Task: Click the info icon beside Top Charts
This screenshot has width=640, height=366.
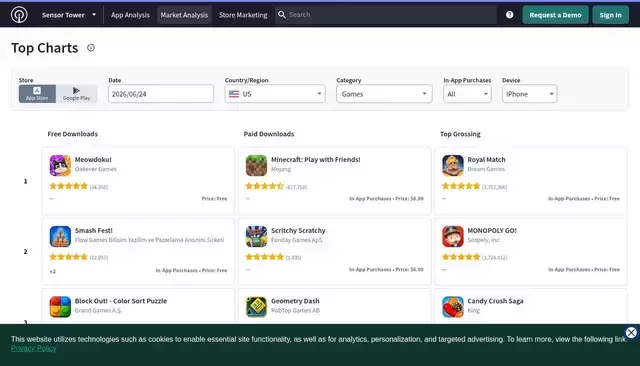Action: coord(91,48)
